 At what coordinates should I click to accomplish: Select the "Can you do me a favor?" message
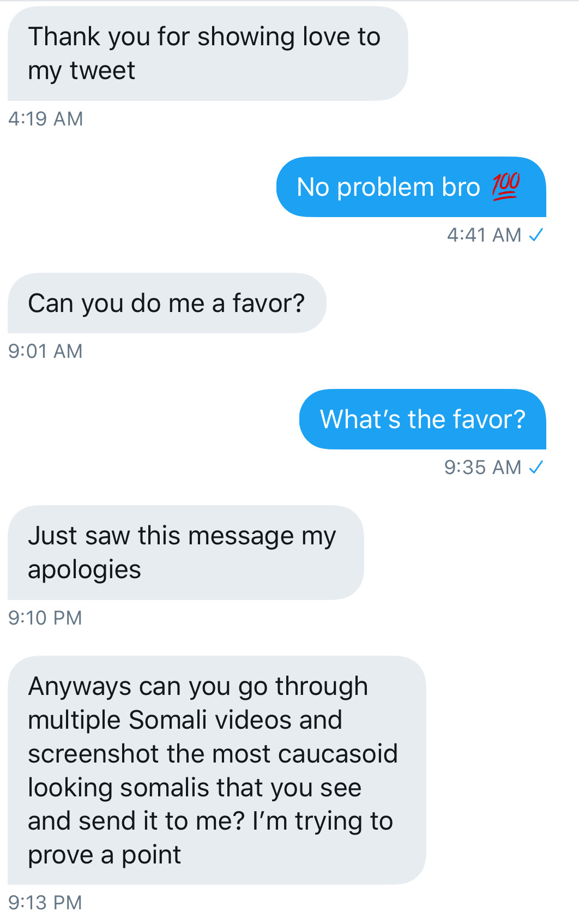point(167,303)
